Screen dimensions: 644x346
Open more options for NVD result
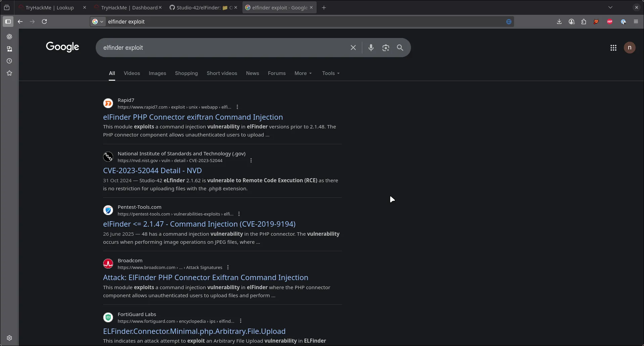(x=251, y=160)
